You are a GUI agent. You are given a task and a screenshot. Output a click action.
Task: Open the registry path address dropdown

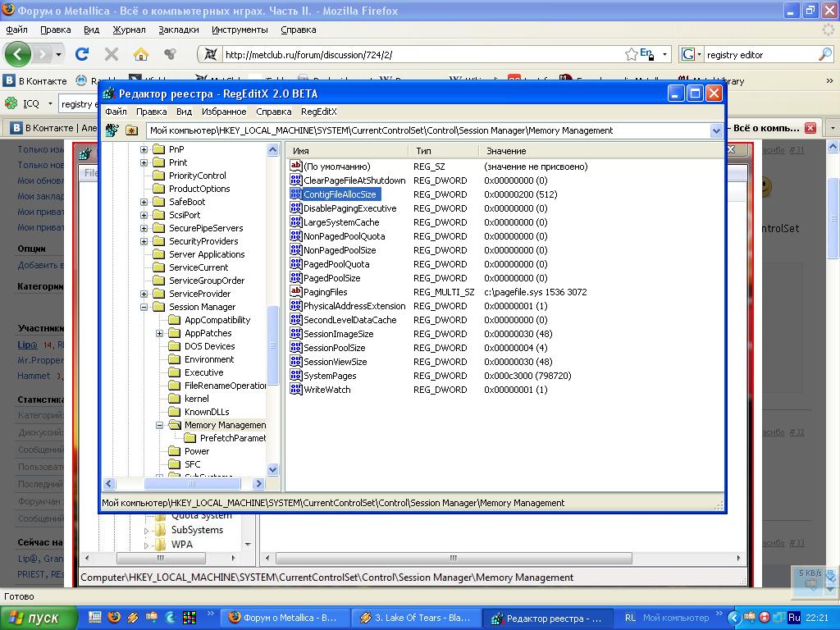click(715, 130)
